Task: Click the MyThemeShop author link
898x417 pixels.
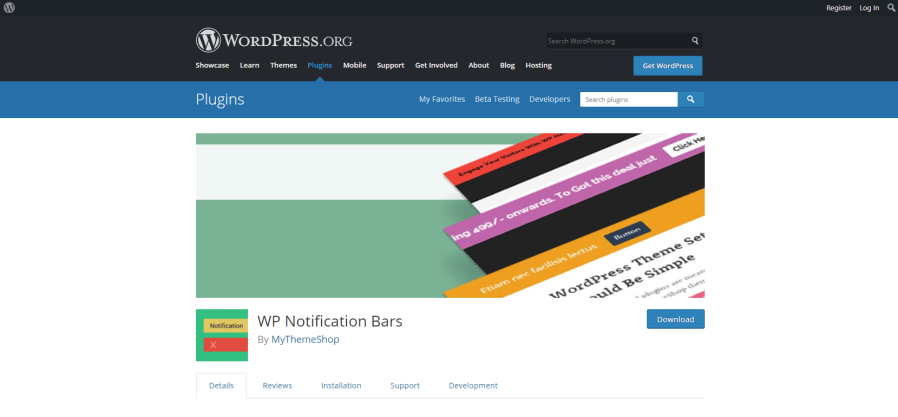Action: (305, 339)
